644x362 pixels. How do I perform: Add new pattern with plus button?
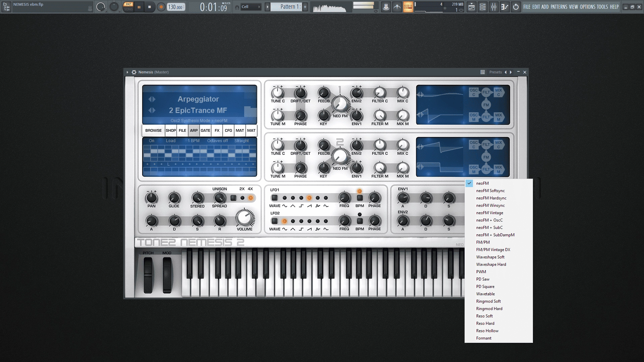(305, 7)
